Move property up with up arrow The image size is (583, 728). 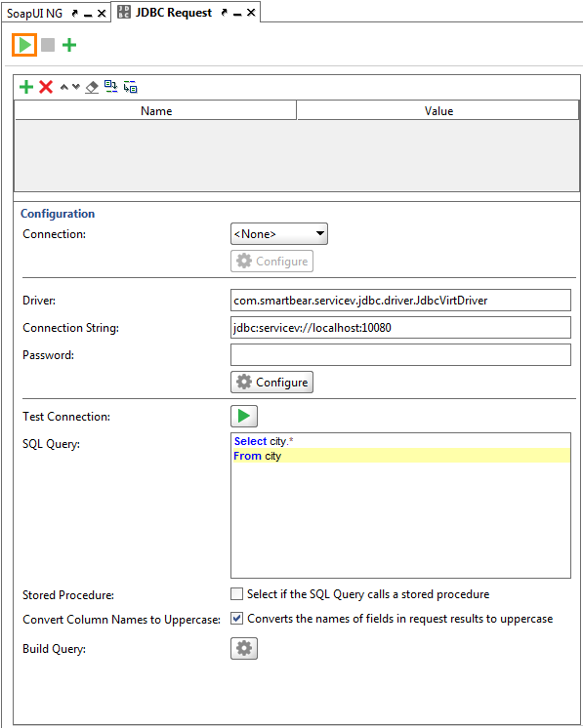click(64, 87)
